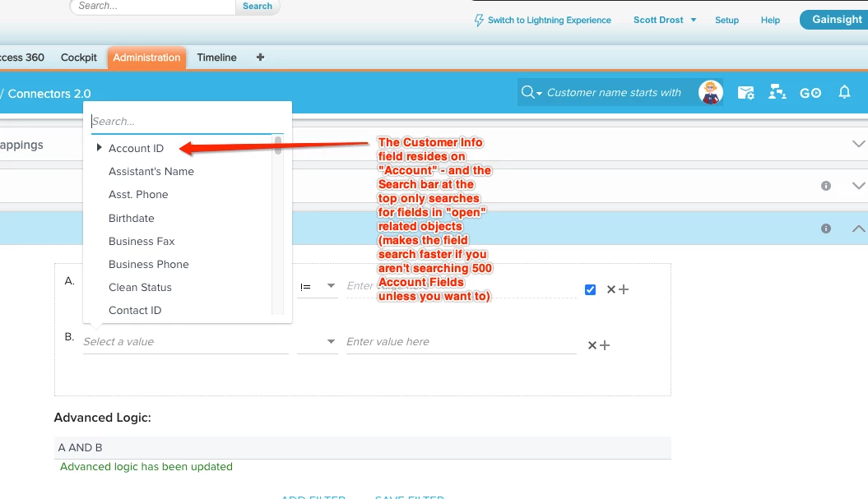868x499 pixels.
Task: Select Birthdate in the field list
Action: 131,218
